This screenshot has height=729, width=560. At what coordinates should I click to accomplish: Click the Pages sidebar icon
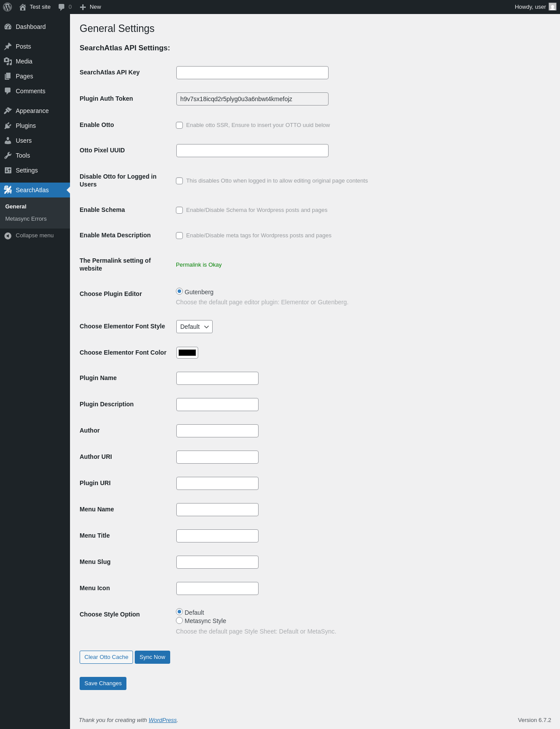click(x=8, y=76)
